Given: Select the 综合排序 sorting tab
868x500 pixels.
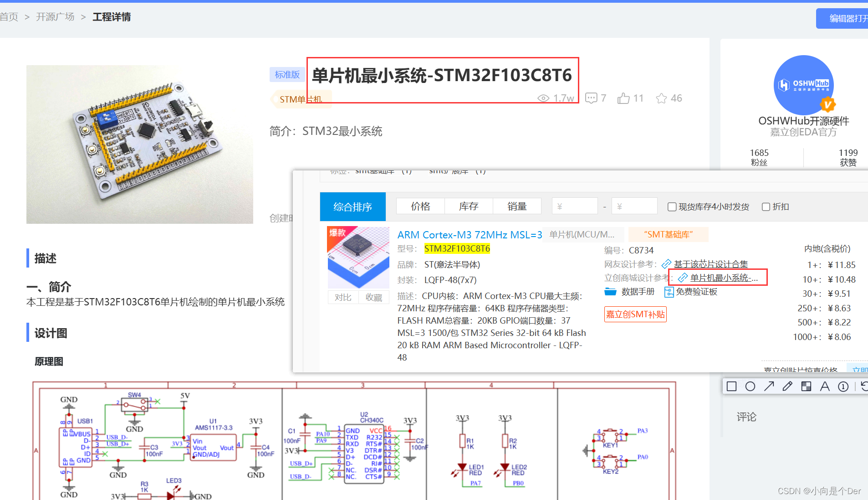Looking at the screenshot, I should click(x=353, y=207).
